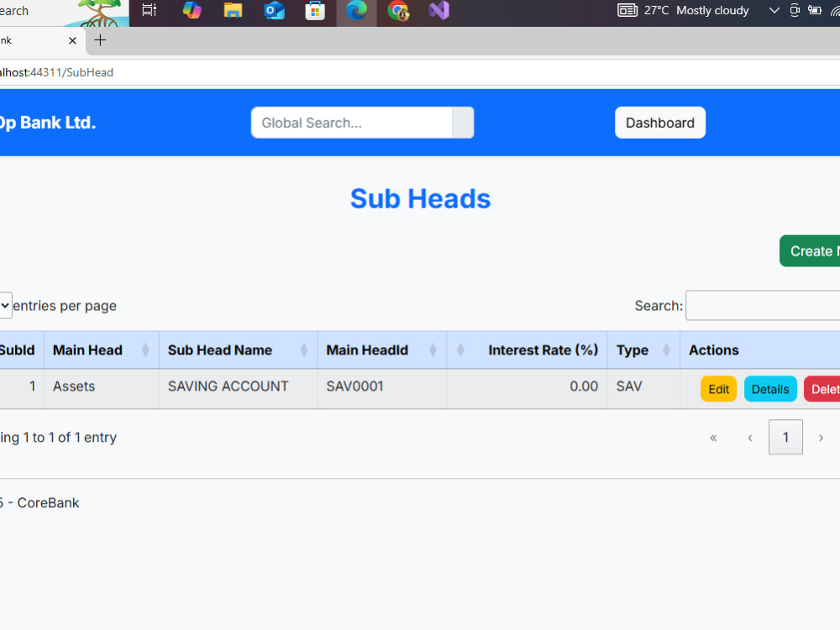Image resolution: width=840 pixels, height=630 pixels.
Task: Click the Bank Ltd. brand link
Action: pos(48,123)
